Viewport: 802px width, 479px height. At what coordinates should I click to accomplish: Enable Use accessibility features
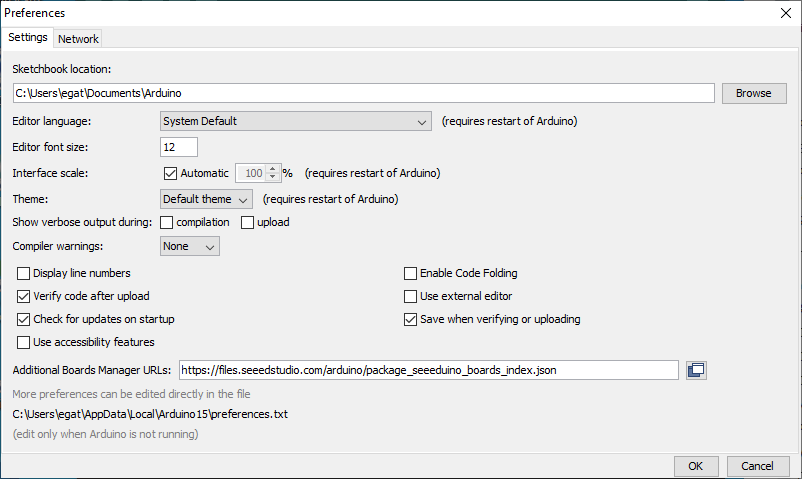click(x=24, y=342)
